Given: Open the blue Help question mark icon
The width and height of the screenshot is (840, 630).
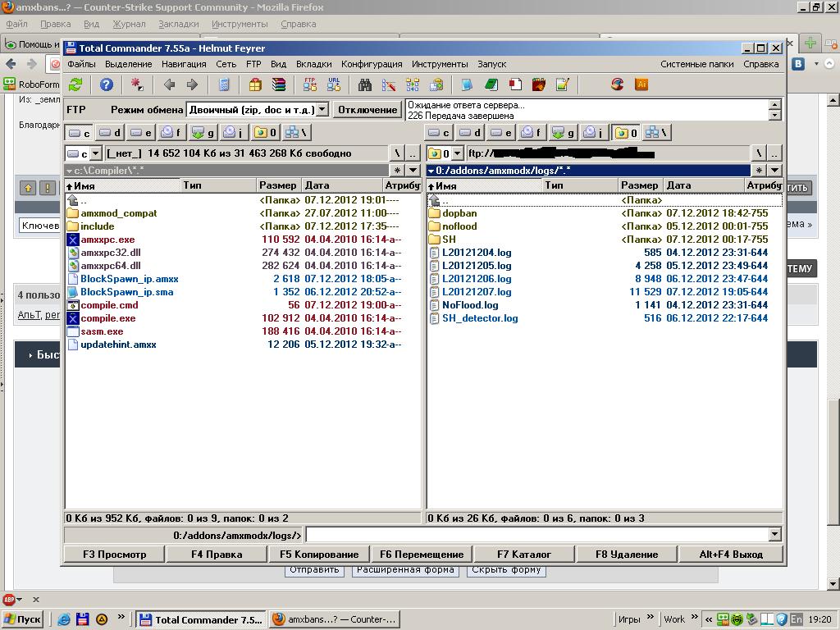Looking at the screenshot, I should [x=107, y=84].
